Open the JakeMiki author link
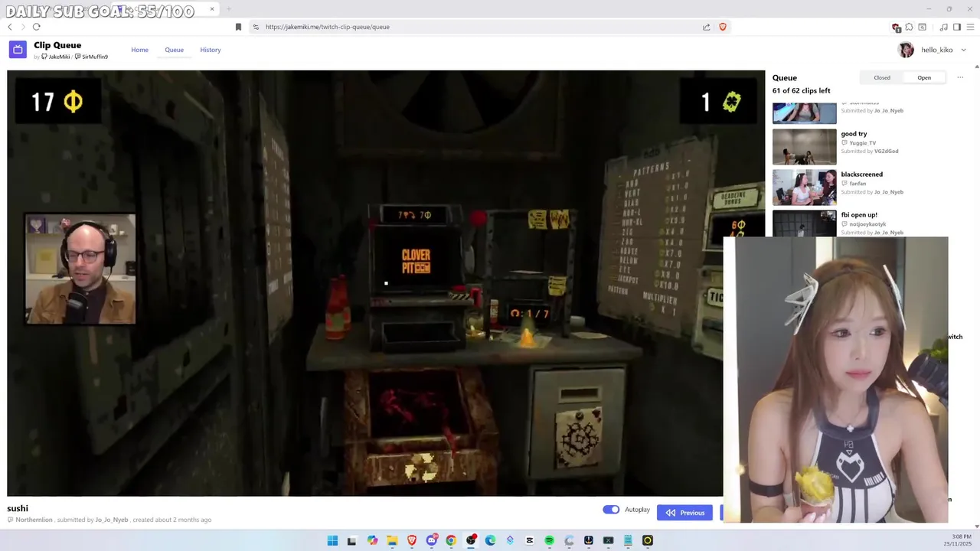The image size is (980, 551). [x=56, y=57]
